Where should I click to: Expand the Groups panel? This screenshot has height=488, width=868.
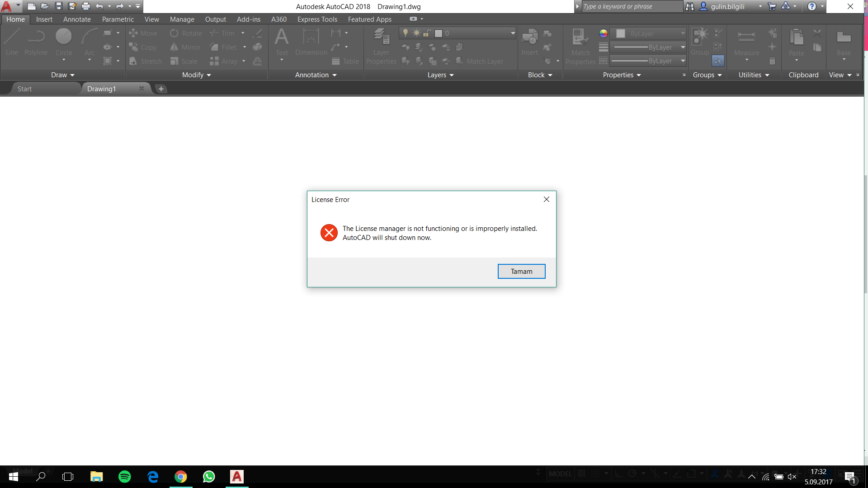click(708, 75)
